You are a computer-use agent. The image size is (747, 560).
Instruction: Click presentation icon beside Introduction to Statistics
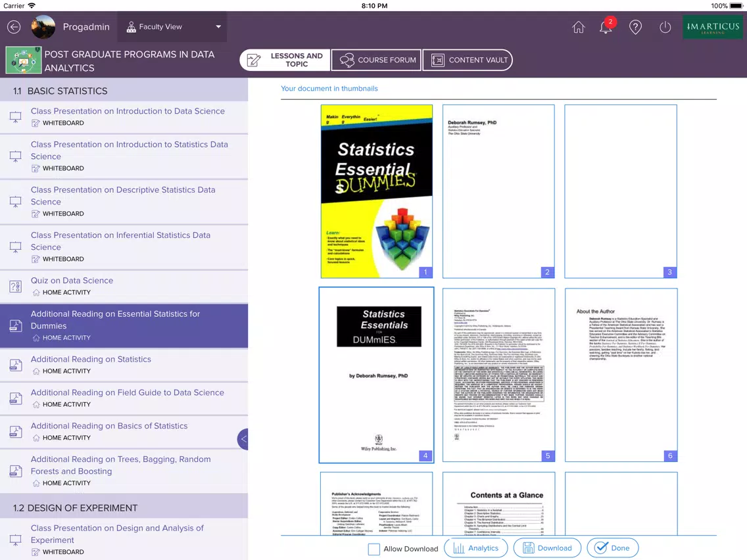click(x=15, y=156)
